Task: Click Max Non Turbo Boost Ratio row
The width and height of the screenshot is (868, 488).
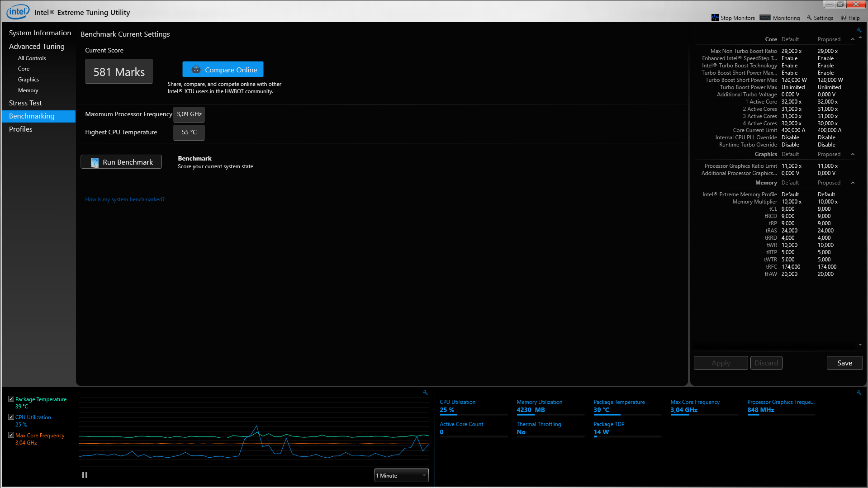Action: click(774, 51)
